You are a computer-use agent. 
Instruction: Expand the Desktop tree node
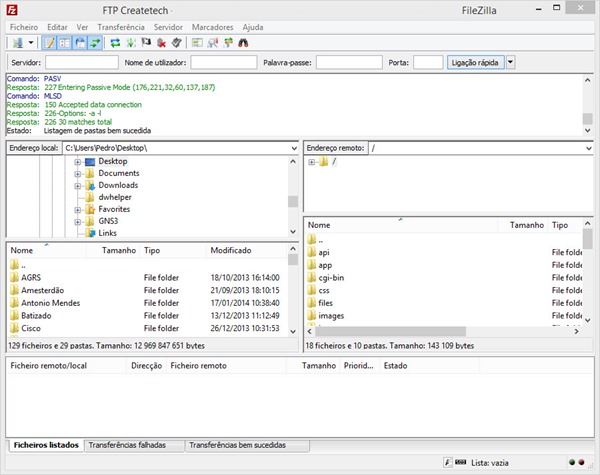click(x=78, y=162)
